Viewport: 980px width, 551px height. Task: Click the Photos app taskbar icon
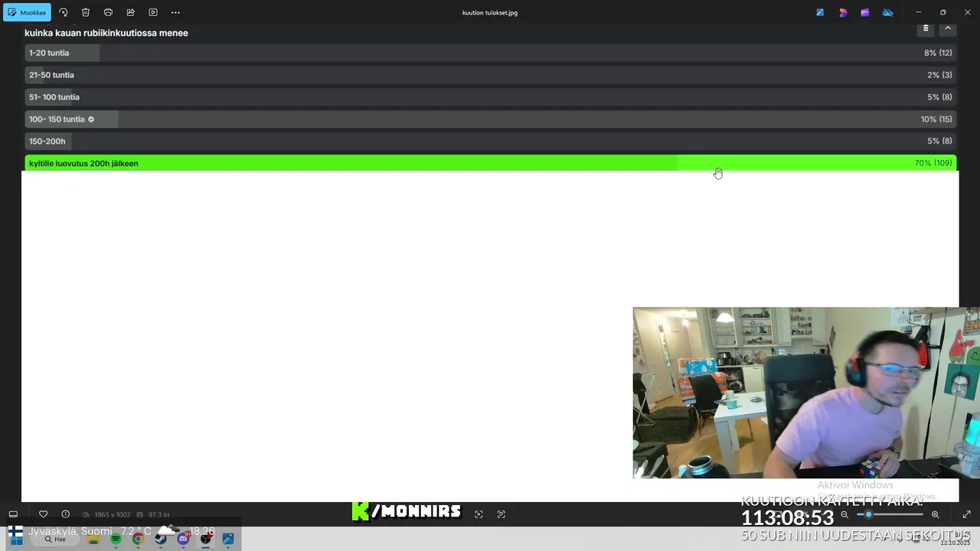(228, 539)
